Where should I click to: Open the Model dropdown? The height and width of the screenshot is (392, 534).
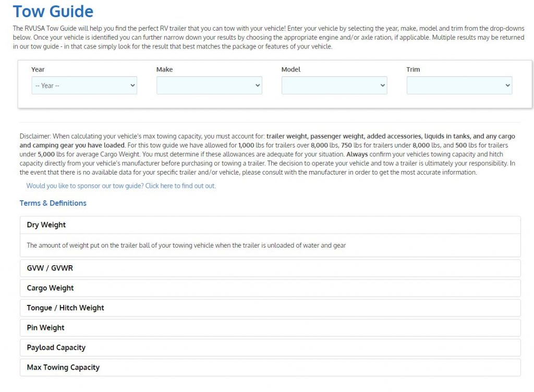click(x=334, y=85)
